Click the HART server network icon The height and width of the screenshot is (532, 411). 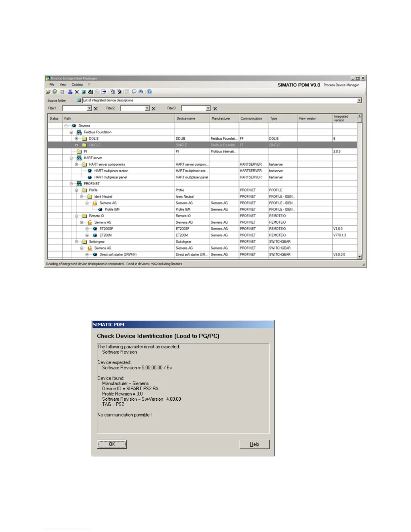[79, 158]
